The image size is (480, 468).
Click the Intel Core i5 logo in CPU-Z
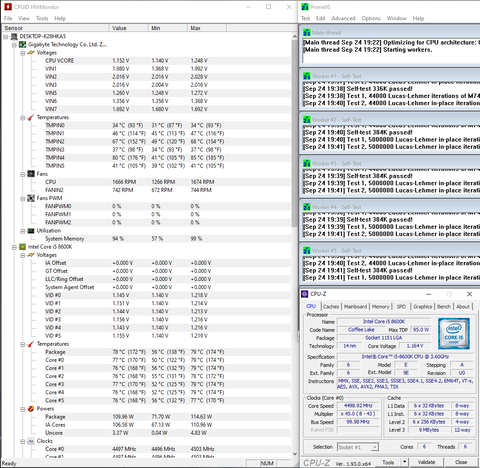click(x=454, y=333)
